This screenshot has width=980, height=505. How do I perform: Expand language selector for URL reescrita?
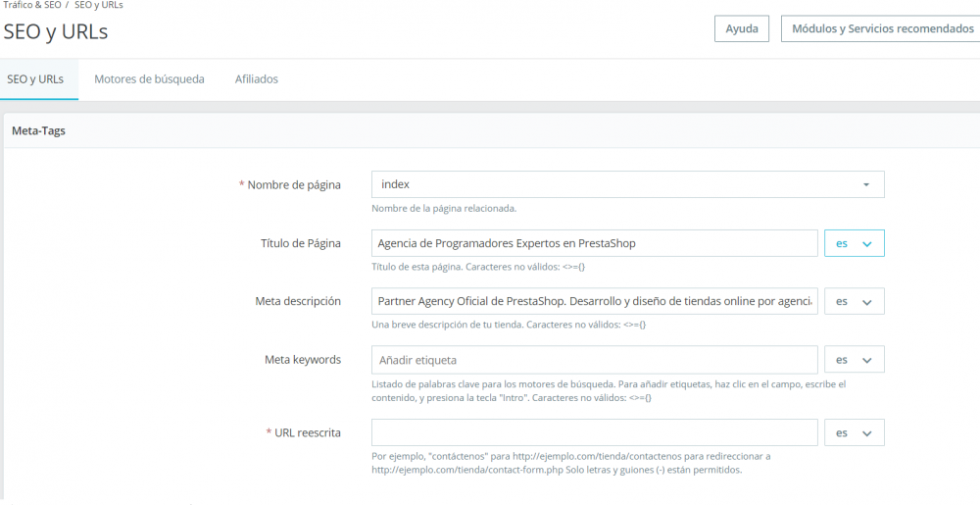coord(855,432)
